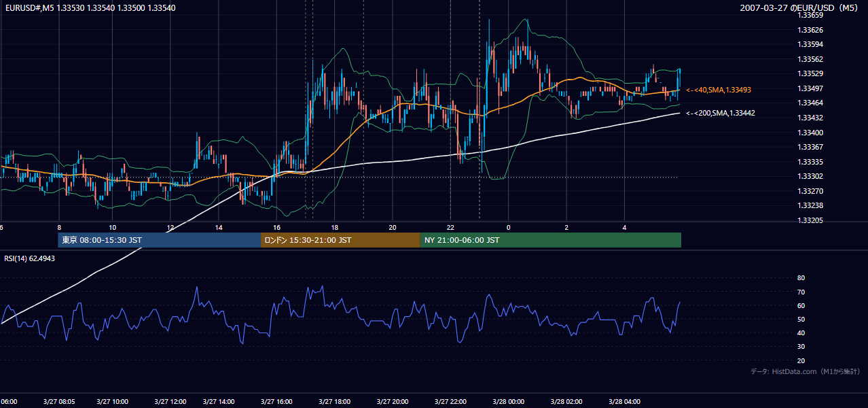Click hour 14 on chart time axis
The height and width of the screenshot is (408, 868).
219,227
